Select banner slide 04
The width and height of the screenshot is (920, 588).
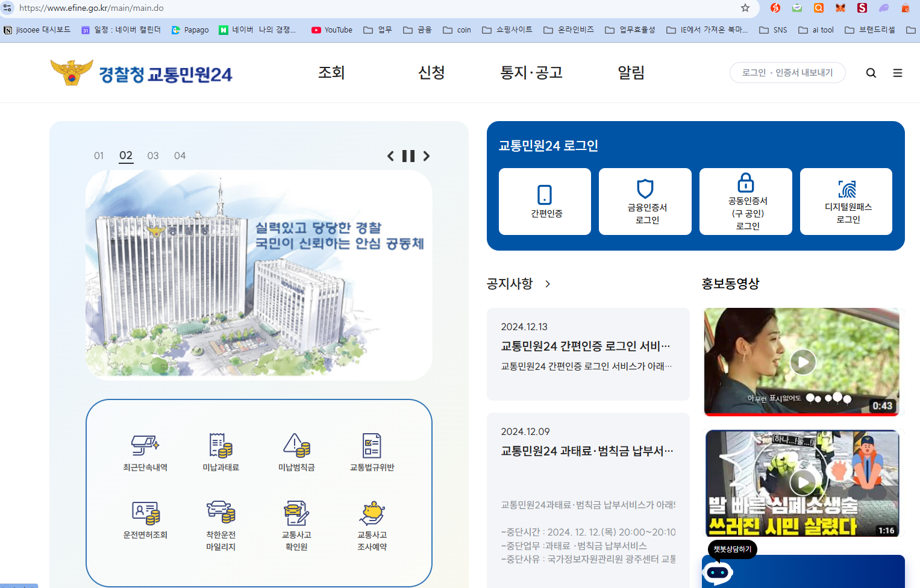click(180, 156)
